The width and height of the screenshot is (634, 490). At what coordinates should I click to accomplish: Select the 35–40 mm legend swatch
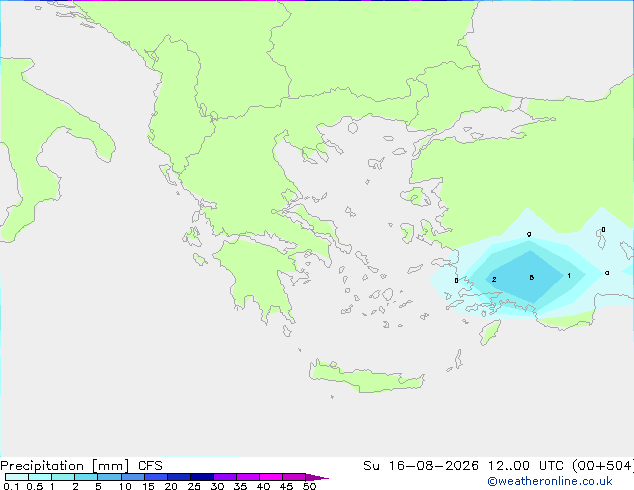(x=247, y=477)
